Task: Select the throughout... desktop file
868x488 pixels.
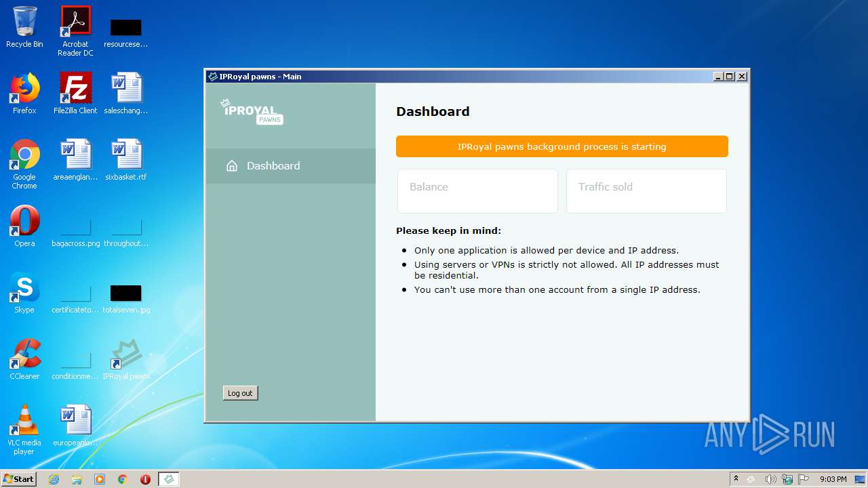Action: [x=126, y=232]
